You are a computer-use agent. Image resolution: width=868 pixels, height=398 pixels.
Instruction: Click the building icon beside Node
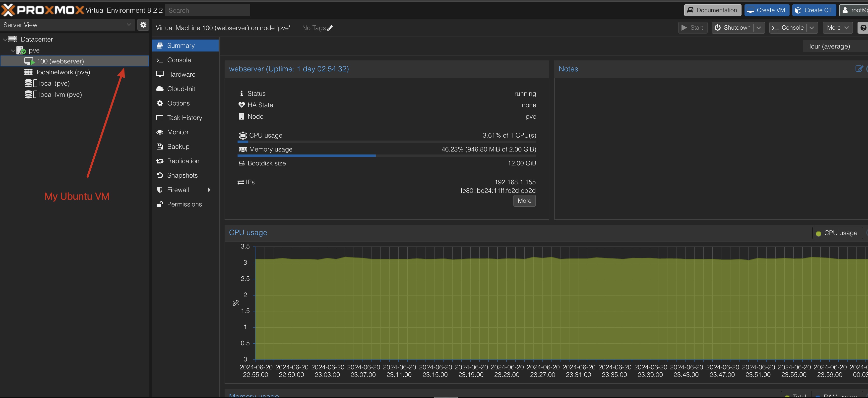(241, 116)
